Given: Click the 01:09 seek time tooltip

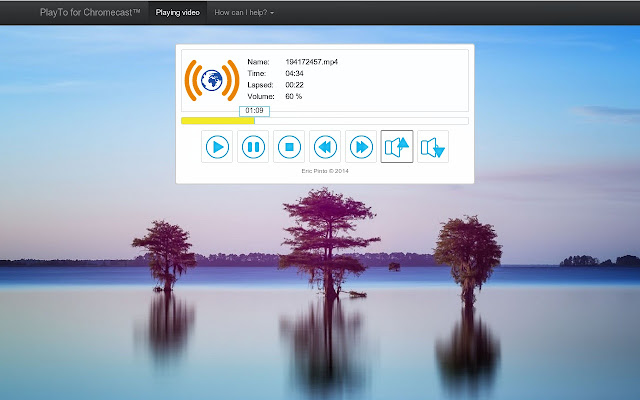Looking at the screenshot, I should click(254, 111).
